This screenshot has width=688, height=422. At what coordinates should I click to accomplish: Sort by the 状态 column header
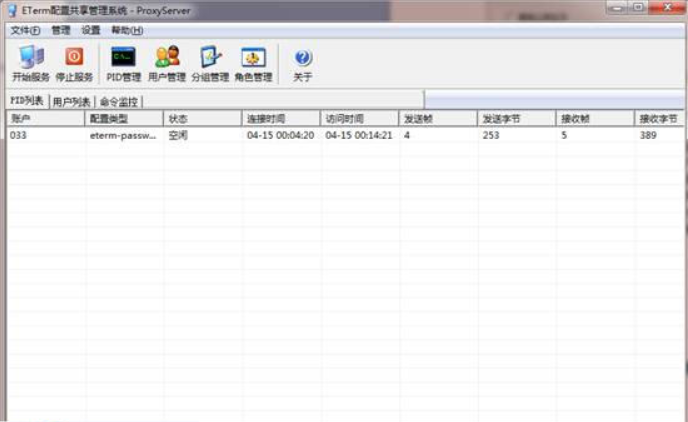point(202,118)
